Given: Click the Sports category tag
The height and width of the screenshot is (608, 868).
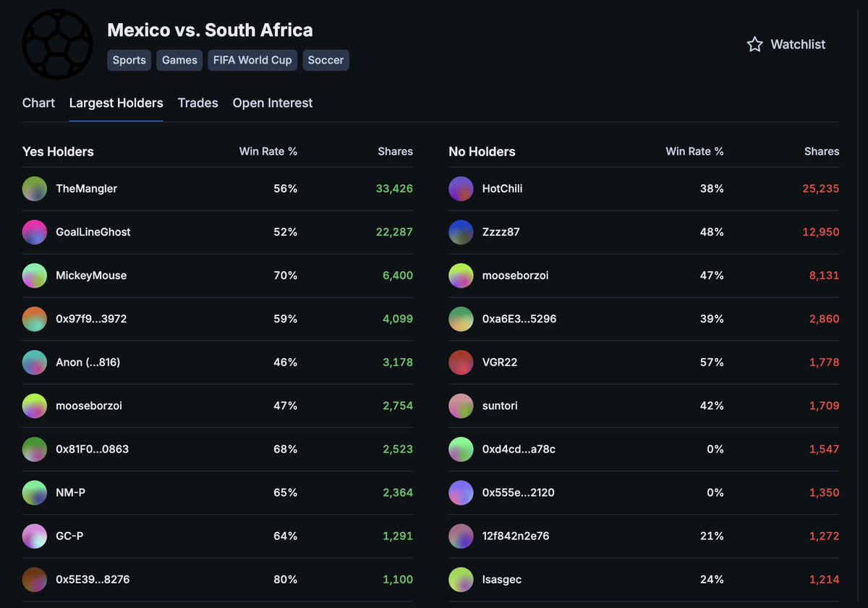Looking at the screenshot, I should click(129, 60).
